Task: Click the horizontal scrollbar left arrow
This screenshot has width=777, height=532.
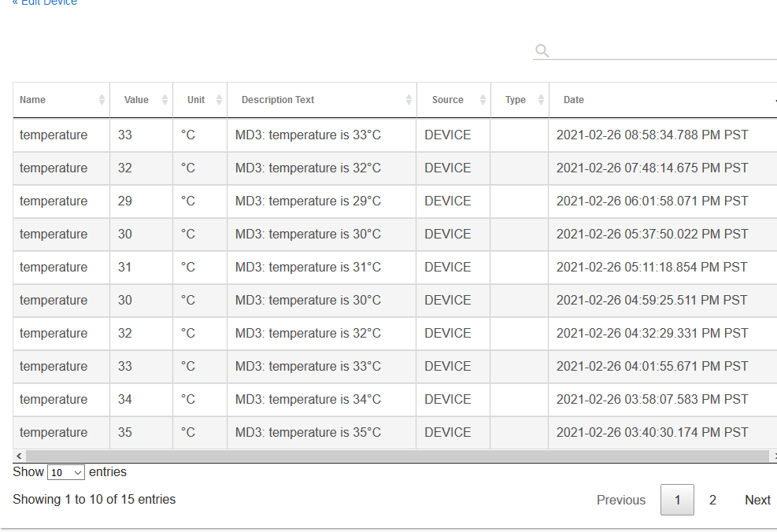Action: click(18, 456)
